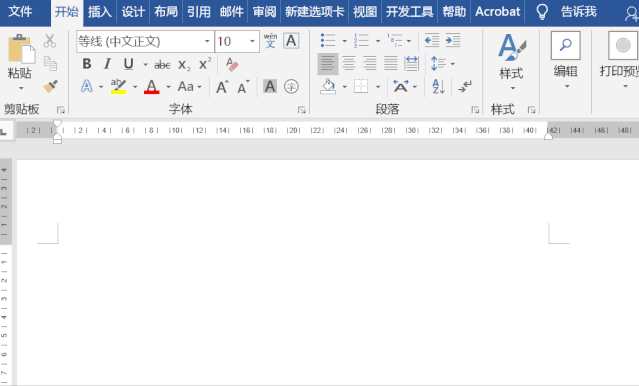Toggle Strikethrough abc formatting
This screenshot has width=639, height=386.
tap(162, 64)
